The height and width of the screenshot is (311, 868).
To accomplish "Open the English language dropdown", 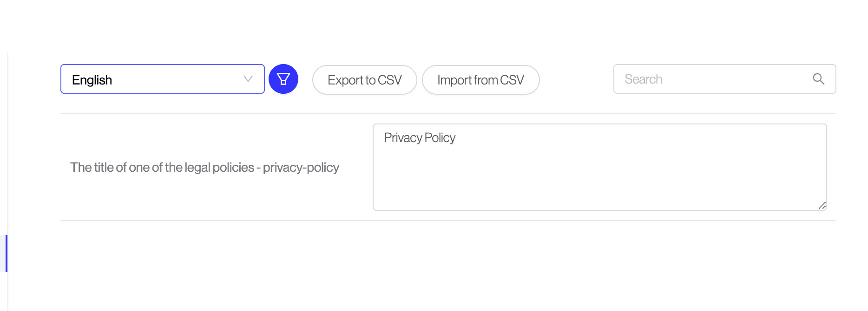I will 163,79.
